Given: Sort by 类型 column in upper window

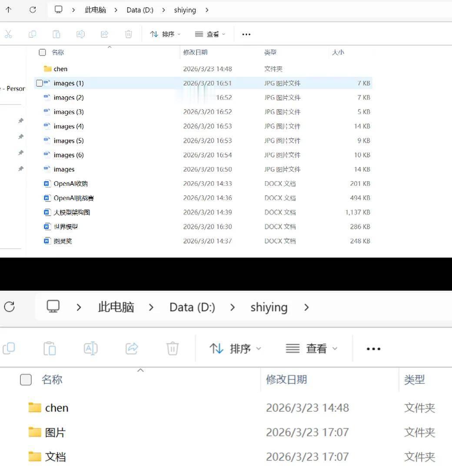Looking at the screenshot, I should pos(270,52).
